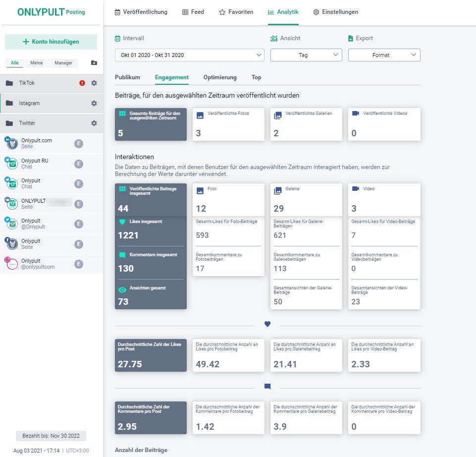The image size is (476, 457).
Task: Click the Export file icon
Action: click(351, 39)
